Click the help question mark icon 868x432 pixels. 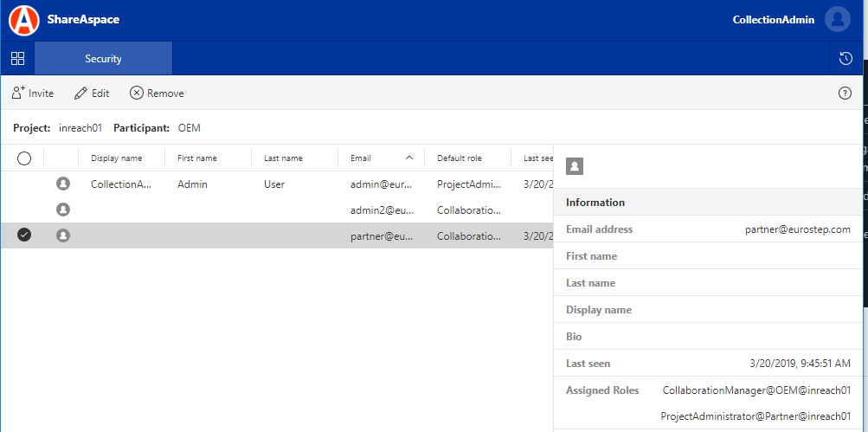click(845, 93)
